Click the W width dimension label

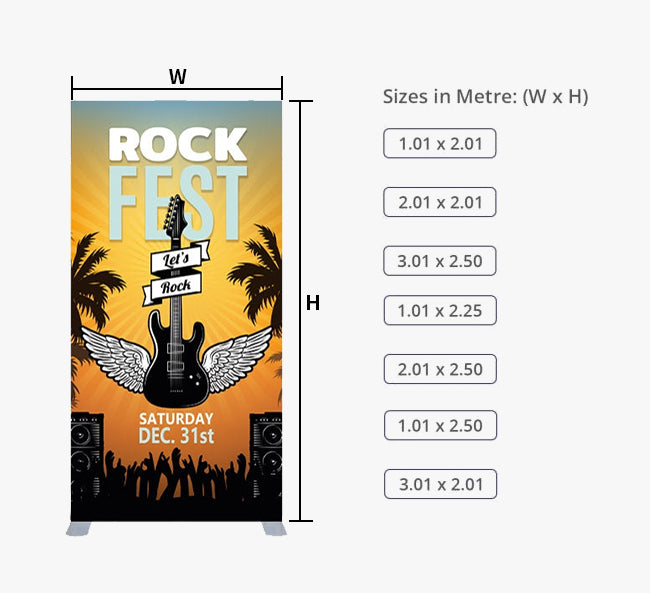178,76
